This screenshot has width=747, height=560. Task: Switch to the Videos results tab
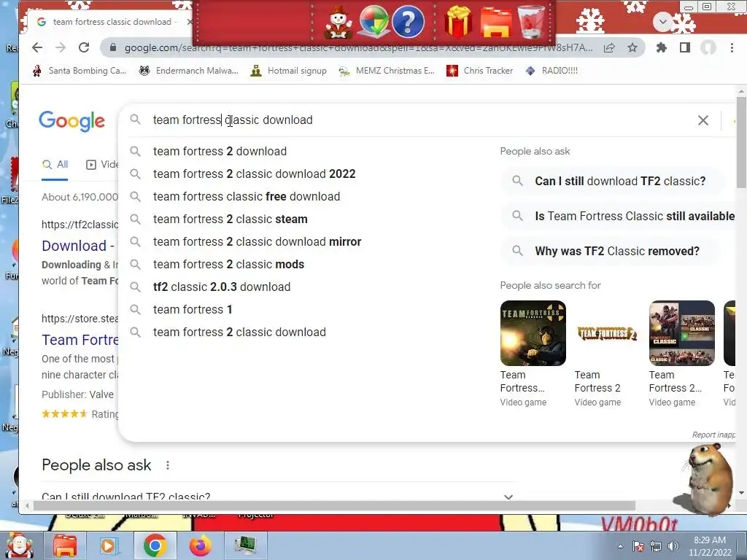tap(102, 165)
